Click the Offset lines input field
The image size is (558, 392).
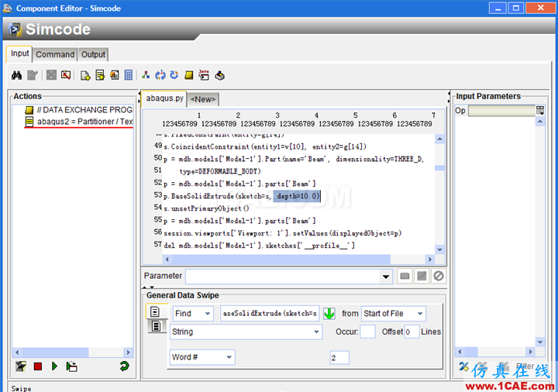412,332
